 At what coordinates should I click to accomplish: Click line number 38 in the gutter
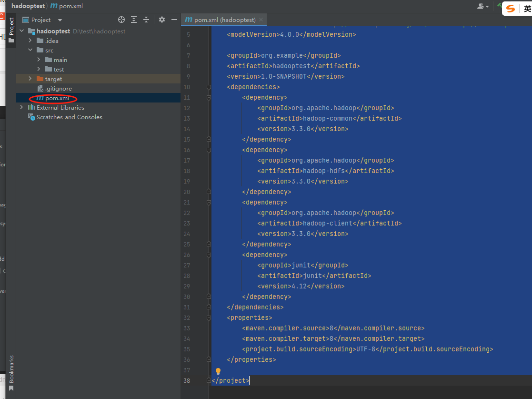(x=187, y=381)
